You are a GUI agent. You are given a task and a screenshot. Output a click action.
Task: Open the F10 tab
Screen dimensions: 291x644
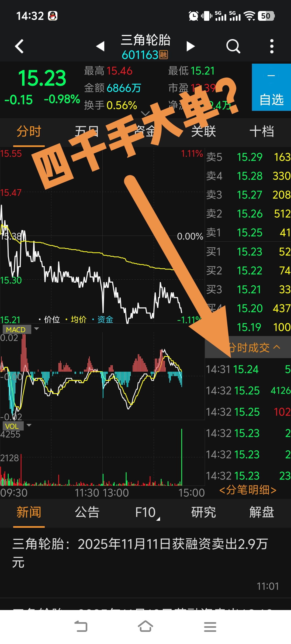[145, 512]
